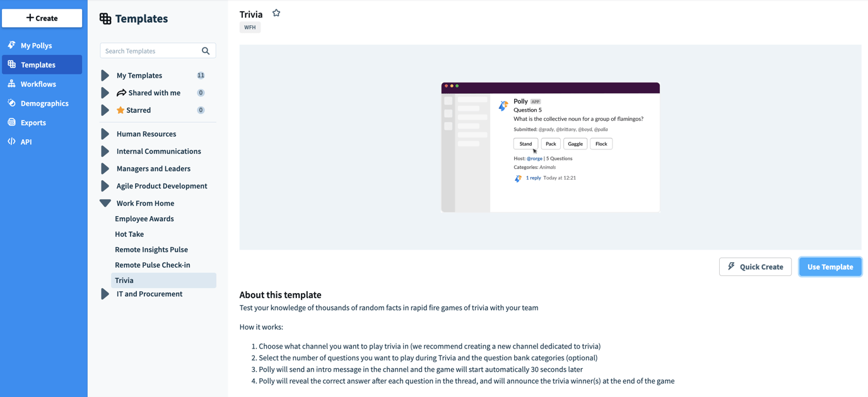Click the Quick Create button
This screenshot has width=868, height=397.
coord(755,267)
